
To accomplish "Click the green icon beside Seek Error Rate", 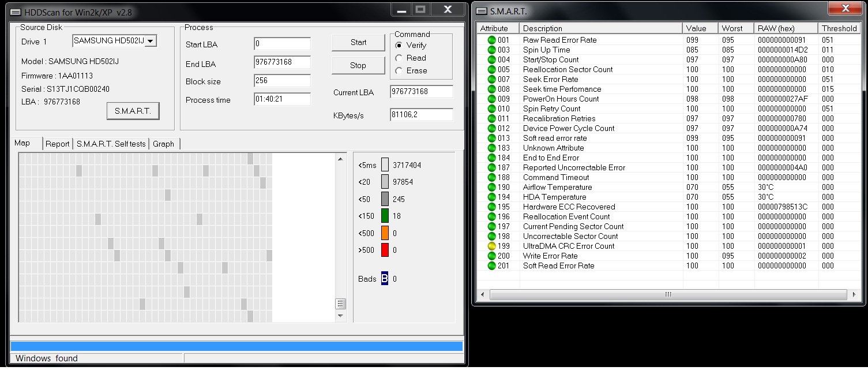I will pyautogui.click(x=491, y=79).
